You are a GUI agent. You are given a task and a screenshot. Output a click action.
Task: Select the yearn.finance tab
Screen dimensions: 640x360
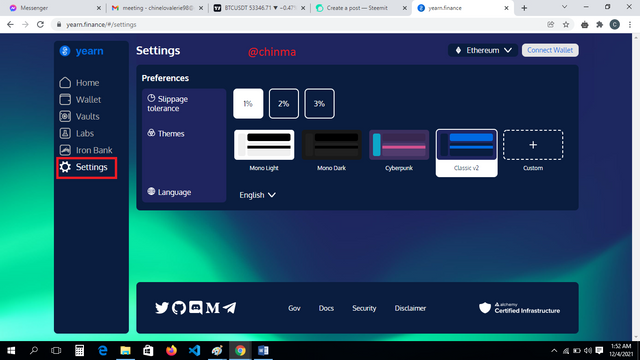click(463, 8)
